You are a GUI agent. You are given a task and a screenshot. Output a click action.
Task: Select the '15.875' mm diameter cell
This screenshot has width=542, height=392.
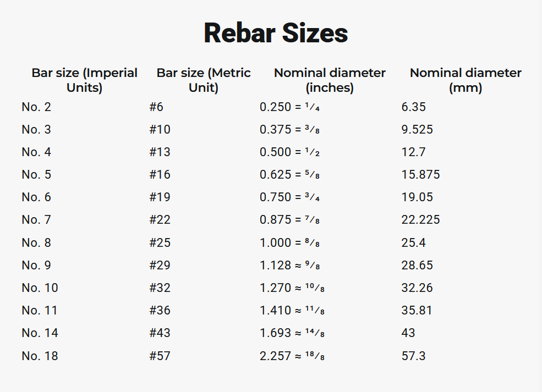click(x=420, y=175)
